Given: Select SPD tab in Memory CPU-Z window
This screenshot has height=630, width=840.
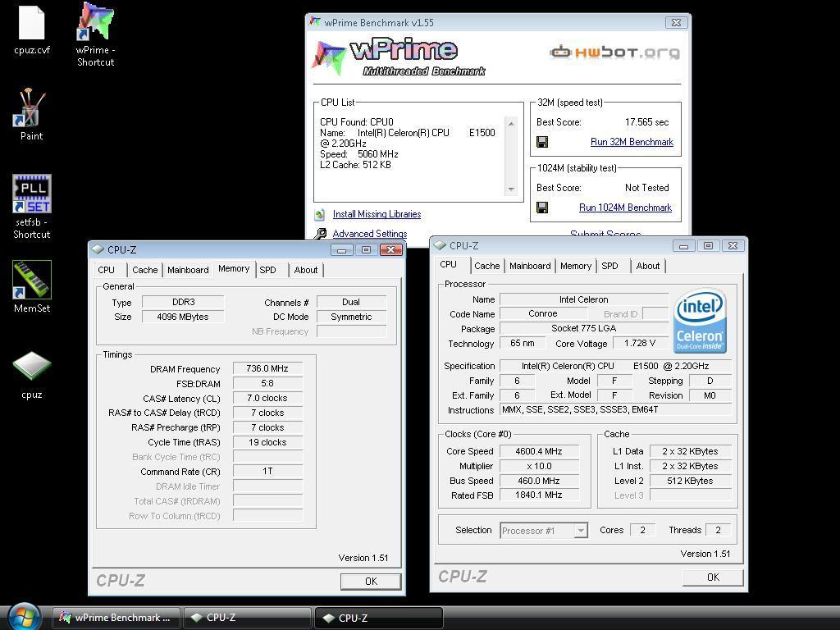Looking at the screenshot, I should coord(268,270).
